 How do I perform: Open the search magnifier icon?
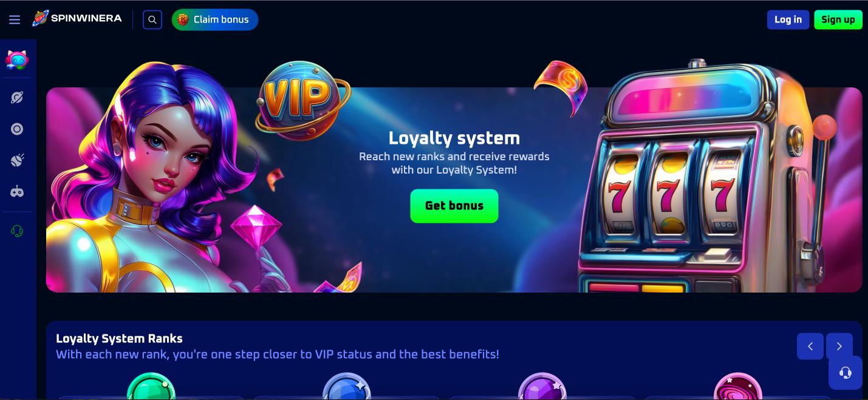tap(152, 19)
